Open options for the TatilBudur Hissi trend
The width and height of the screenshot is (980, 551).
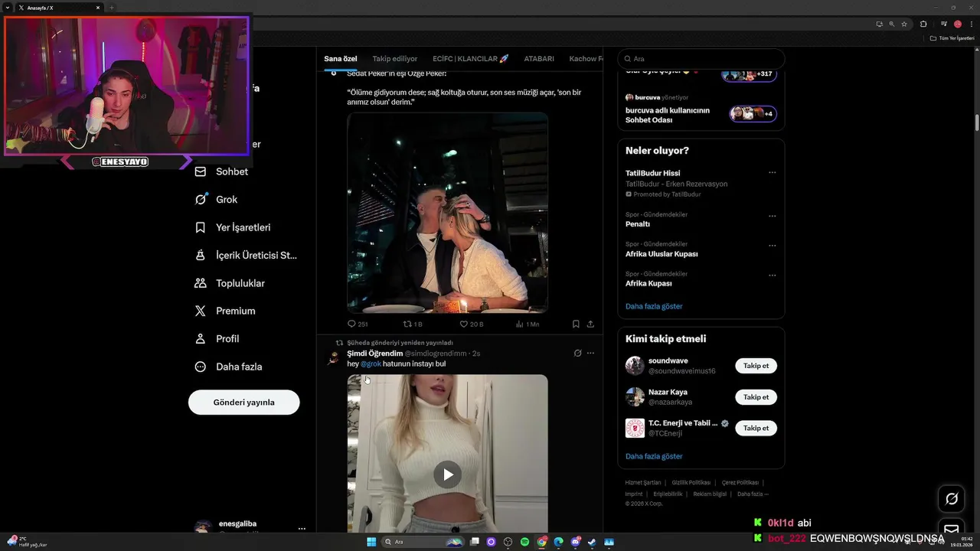pyautogui.click(x=772, y=172)
